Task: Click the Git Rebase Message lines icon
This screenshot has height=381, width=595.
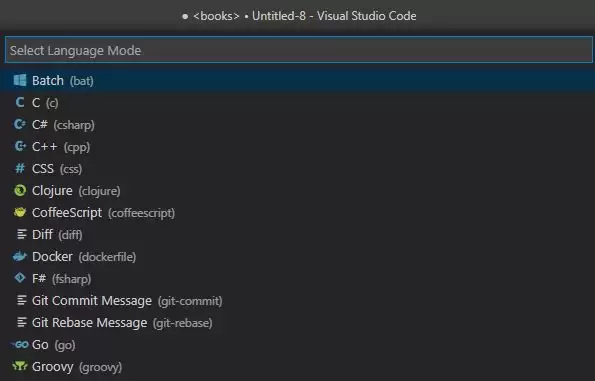Action: tap(22, 322)
